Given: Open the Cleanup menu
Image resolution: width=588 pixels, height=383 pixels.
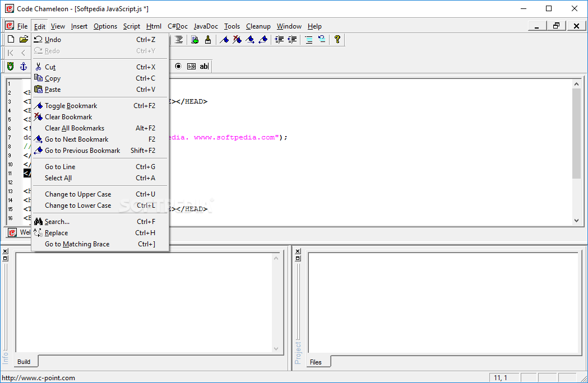Looking at the screenshot, I should (x=258, y=26).
